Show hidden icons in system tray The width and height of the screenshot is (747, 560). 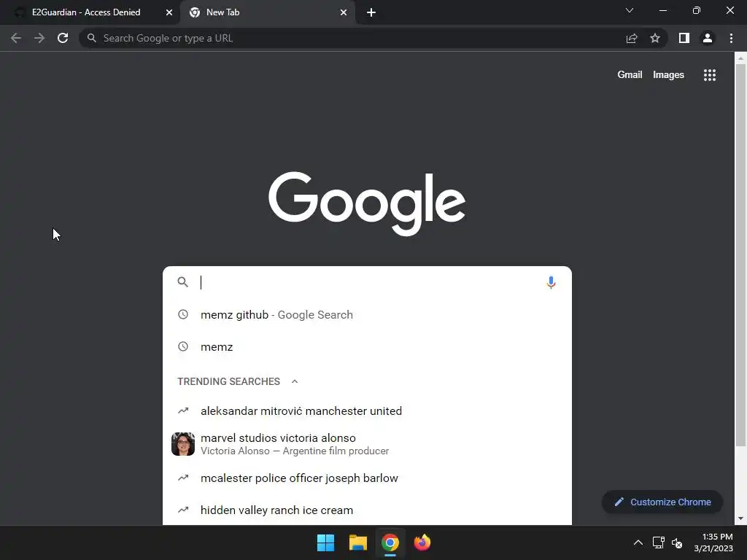click(638, 542)
